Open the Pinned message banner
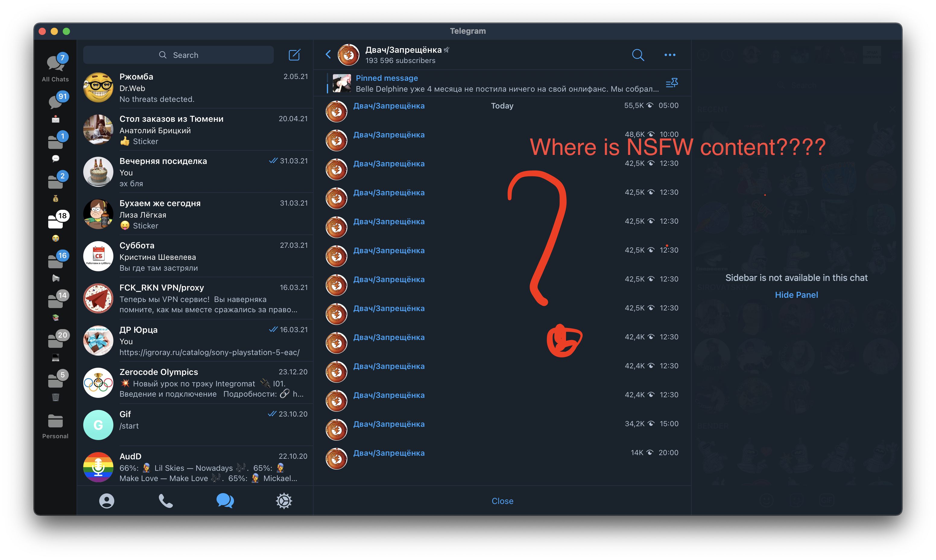This screenshot has height=560, width=936. click(491, 83)
